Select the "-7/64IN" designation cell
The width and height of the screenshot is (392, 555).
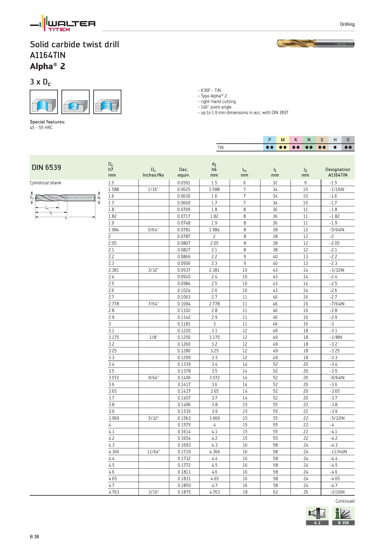tap(337, 304)
